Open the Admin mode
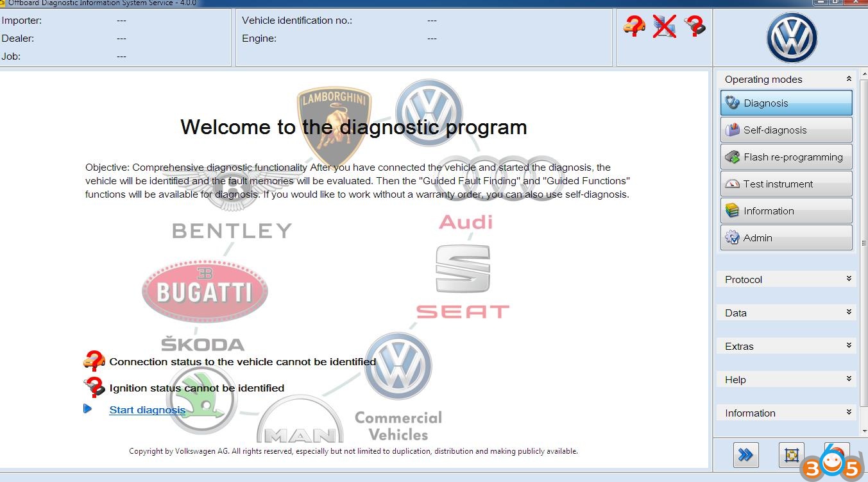This screenshot has width=868, height=482. tap(786, 238)
